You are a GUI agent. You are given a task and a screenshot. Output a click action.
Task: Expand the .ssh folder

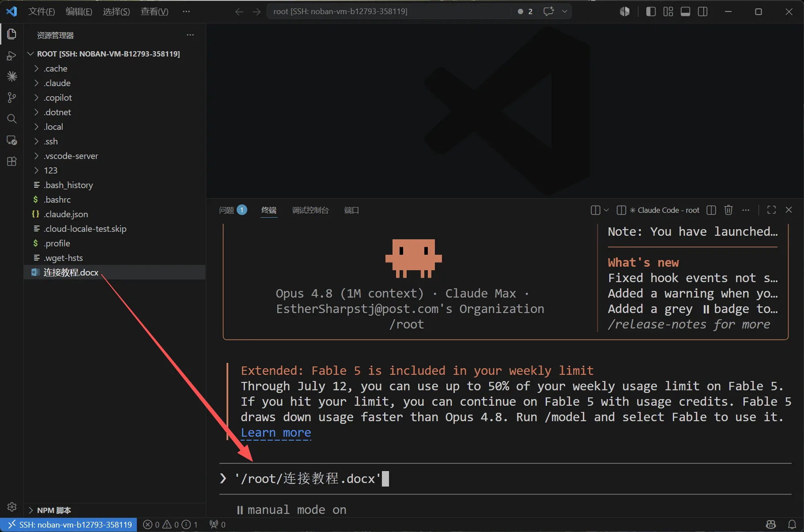pos(115,141)
